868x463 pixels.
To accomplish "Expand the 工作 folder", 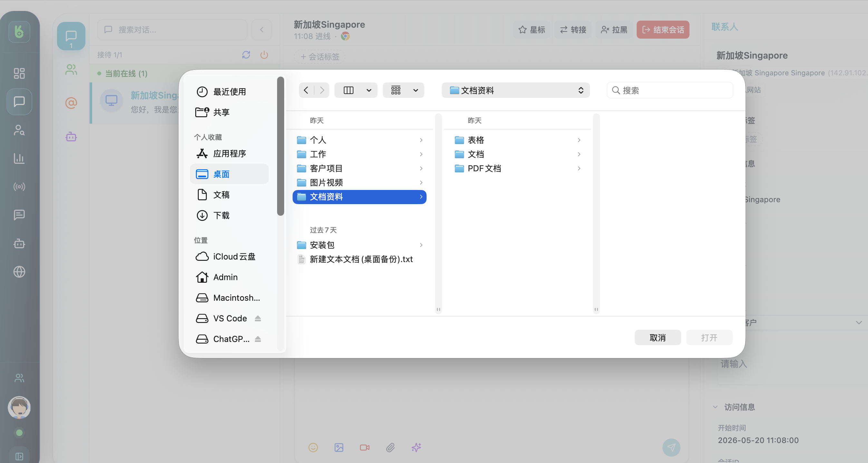I will tap(421, 154).
